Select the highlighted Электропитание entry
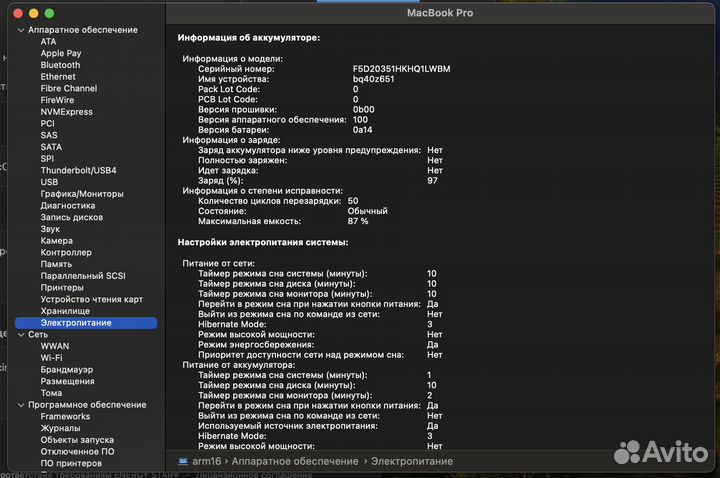Image resolution: width=720 pixels, height=478 pixels. (x=86, y=323)
